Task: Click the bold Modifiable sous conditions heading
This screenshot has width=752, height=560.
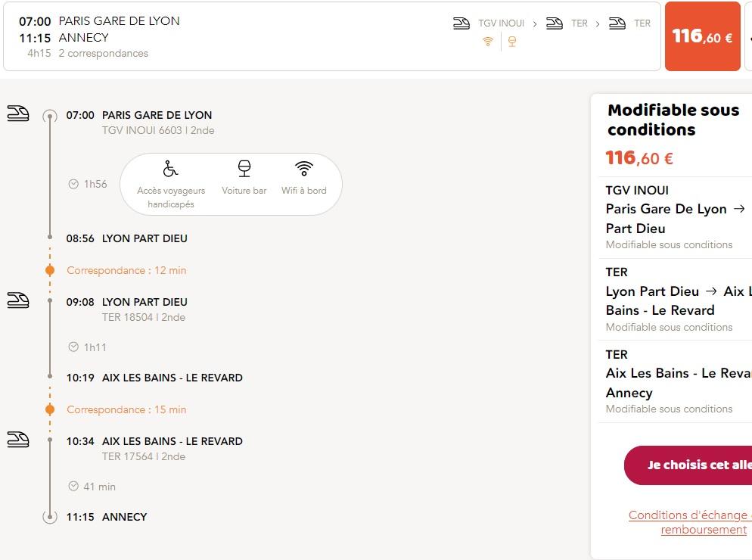Action: (673, 120)
